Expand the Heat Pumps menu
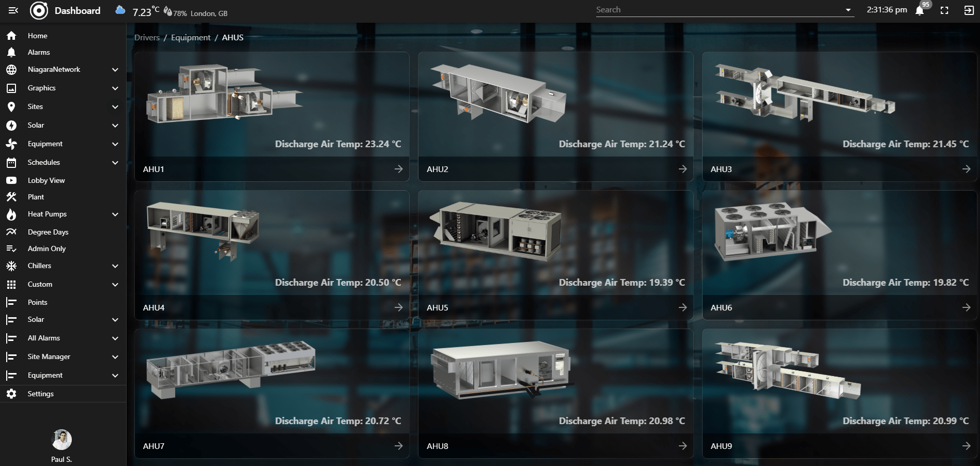Screen dimensions: 980x466 click(115, 214)
